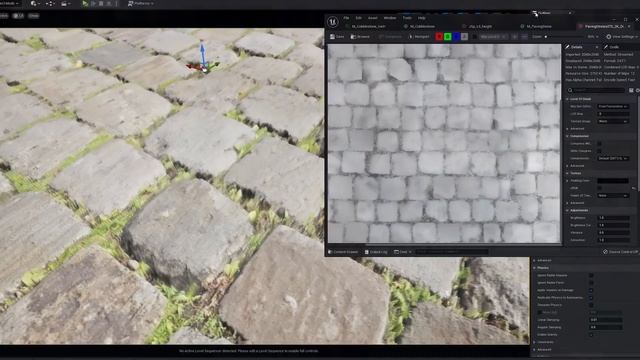
Task: Click the cobblestone texture preview image
Action: pyautogui.click(x=444, y=143)
